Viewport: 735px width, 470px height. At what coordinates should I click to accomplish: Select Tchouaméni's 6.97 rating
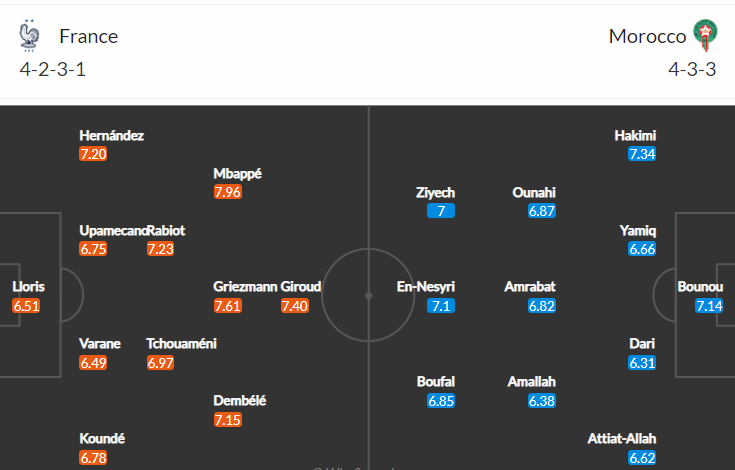tap(160, 363)
